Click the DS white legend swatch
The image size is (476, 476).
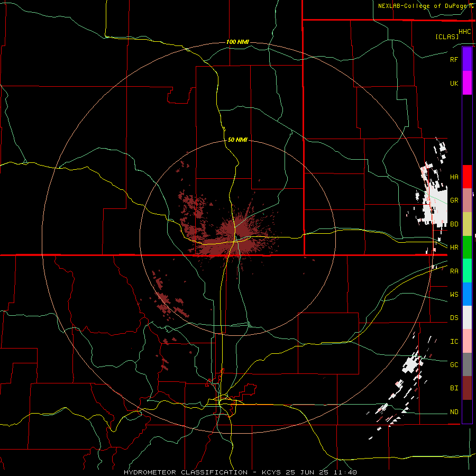[467, 317]
